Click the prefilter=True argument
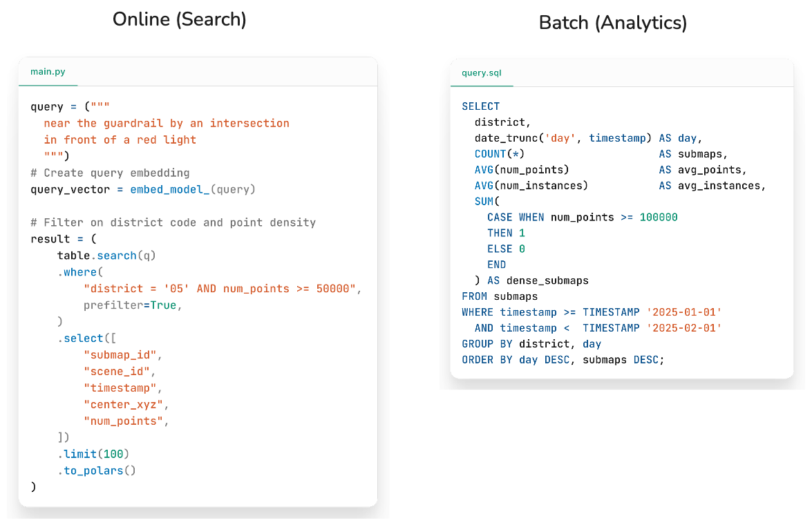 (x=132, y=305)
